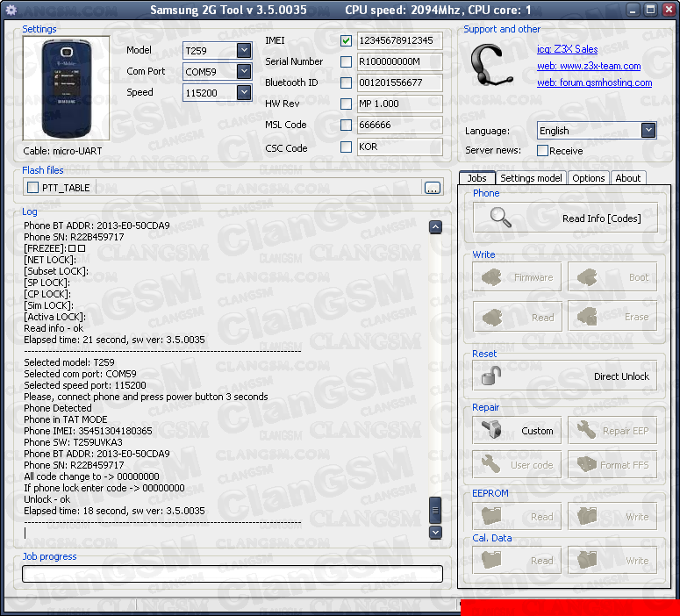The height and width of the screenshot is (616, 680).
Task: Uncheck the IMEI checkbox
Action: point(346,40)
